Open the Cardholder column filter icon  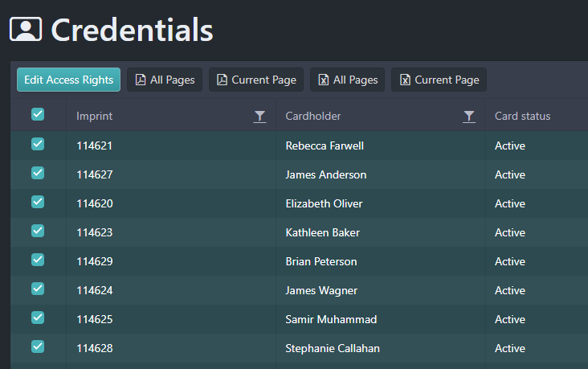tap(469, 117)
